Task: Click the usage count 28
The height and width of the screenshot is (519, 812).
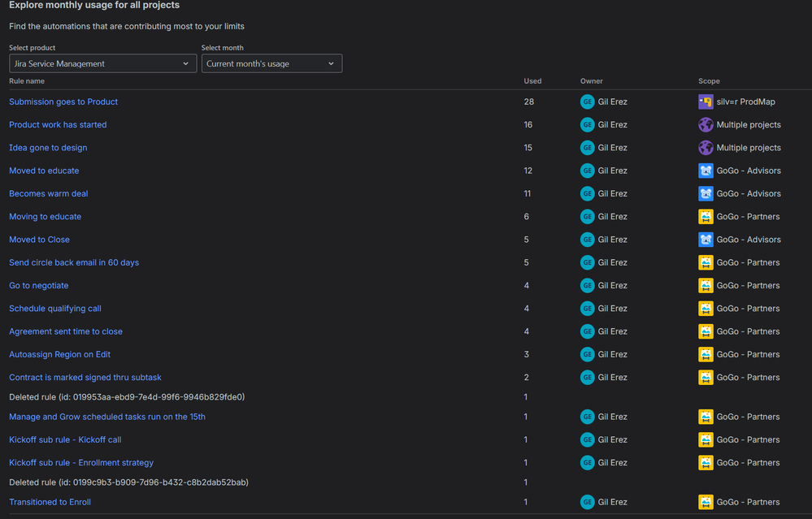Action: pos(528,102)
